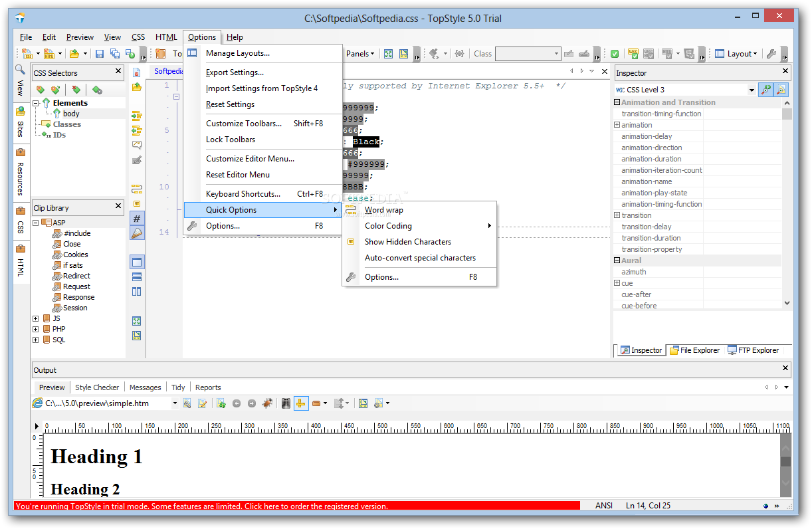Collapse the Elements node in CSS Selectors
This screenshot has height=529, width=812.
36,103
